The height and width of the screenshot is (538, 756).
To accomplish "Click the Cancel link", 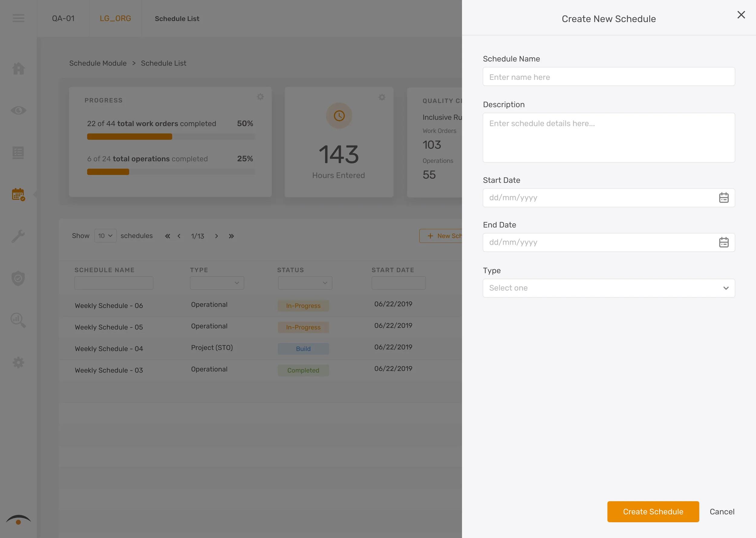I will coord(722,512).
